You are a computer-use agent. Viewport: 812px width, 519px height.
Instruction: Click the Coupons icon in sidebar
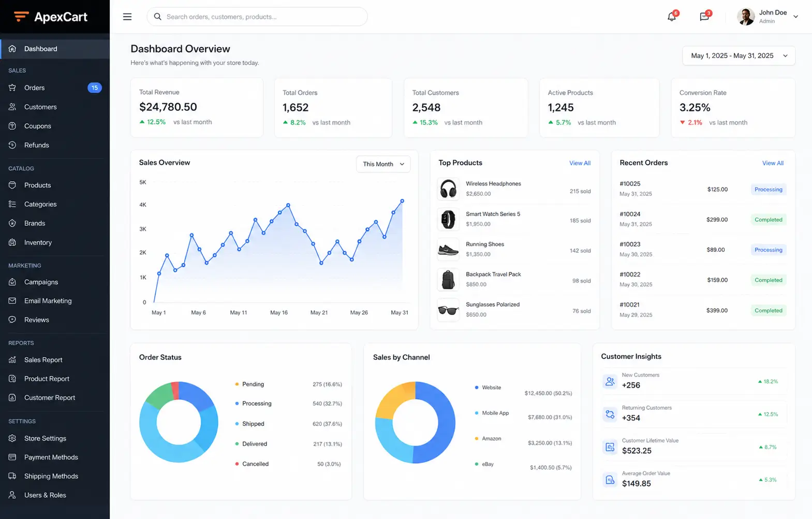coord(12,126)
